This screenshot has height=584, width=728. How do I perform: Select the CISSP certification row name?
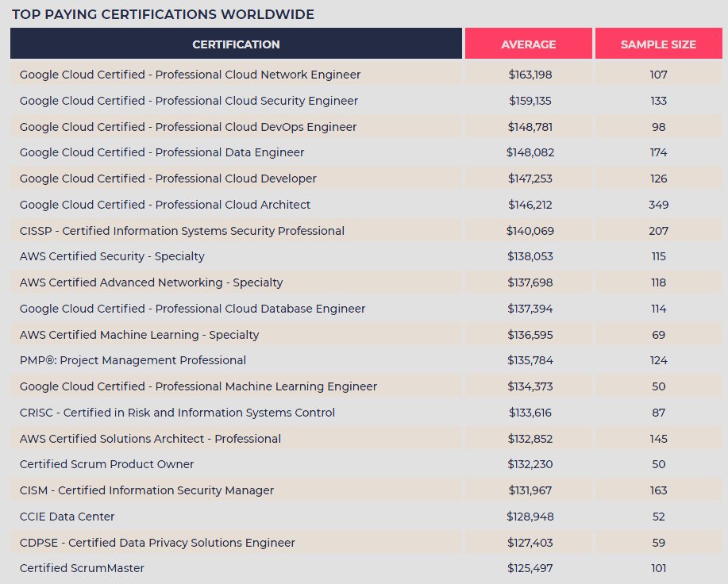pos(182,231)
